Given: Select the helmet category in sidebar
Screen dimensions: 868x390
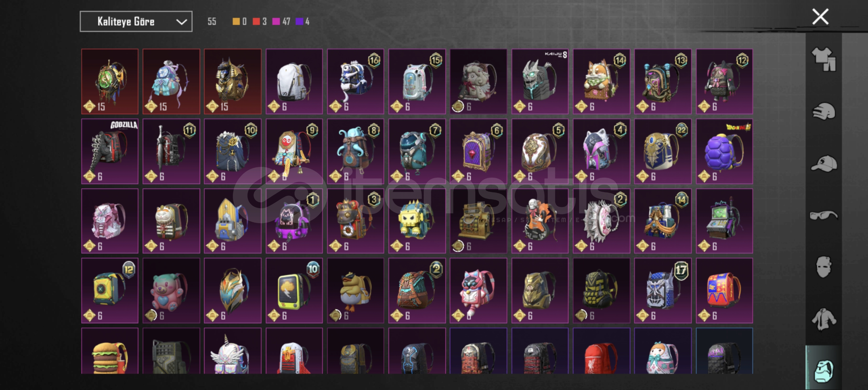Looking at the screenshot, I should point(824,111).
